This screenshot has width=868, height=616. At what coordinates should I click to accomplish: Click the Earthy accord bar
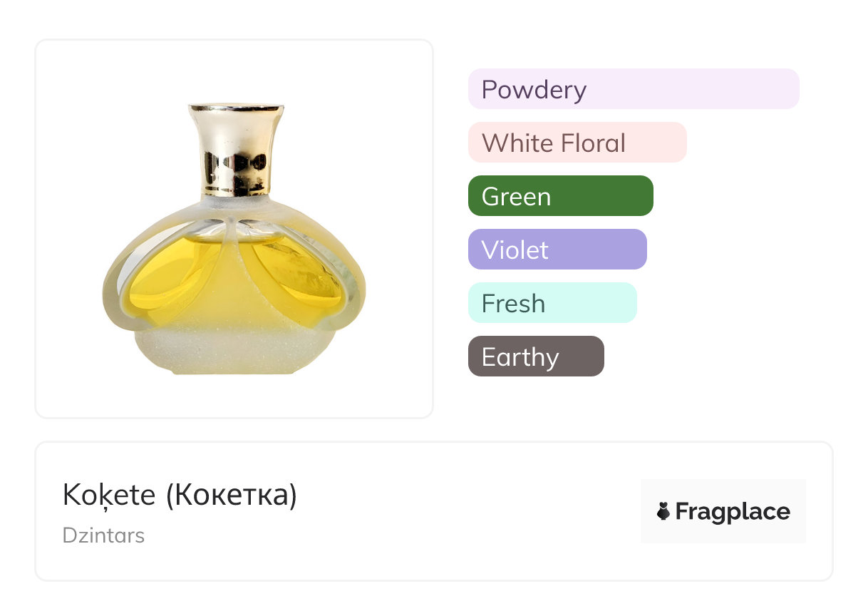tap(535, 356)
